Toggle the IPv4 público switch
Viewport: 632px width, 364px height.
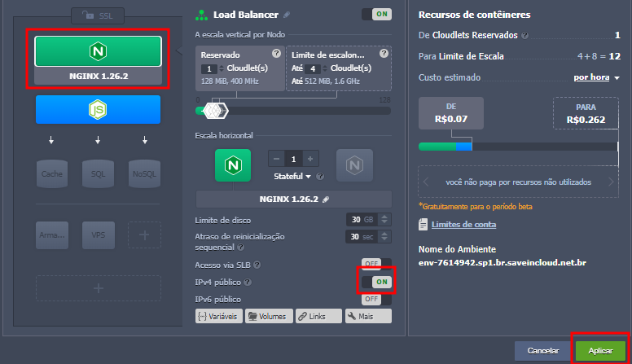(376, 283)
